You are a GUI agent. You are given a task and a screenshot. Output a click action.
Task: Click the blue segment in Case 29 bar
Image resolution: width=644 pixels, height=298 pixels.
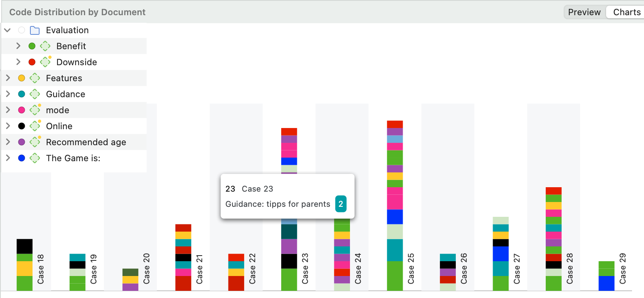(x=606, y=283)
